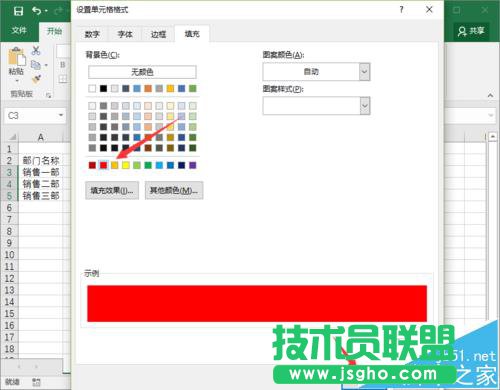Image resolution: width=500 pixels, height=390 pixels.
Task: Click column A header
Action: point(40,137)
